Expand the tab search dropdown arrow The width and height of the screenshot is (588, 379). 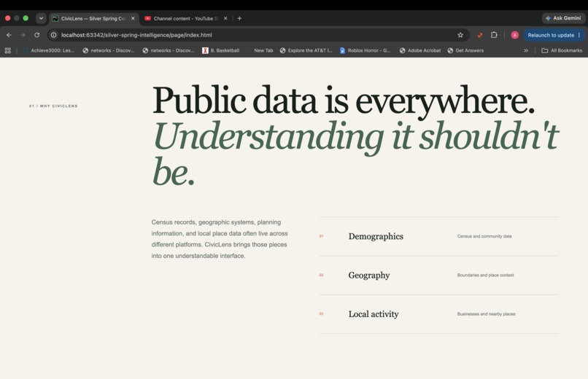point(41,18)
